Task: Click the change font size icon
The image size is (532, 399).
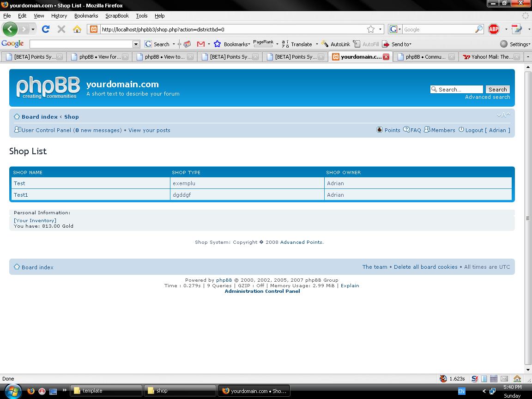Action: 503,115
